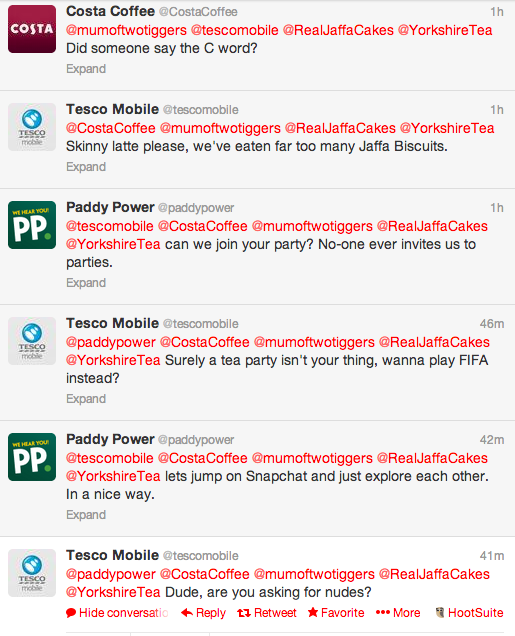Screen dimensions: 515x636
Task: Click the HootSuite owl icon
Action: coord(440,612)
